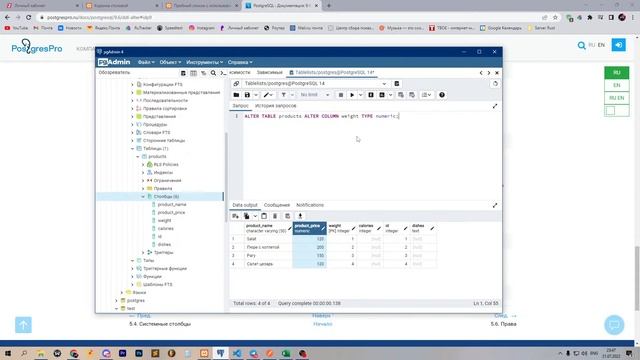The height and width of the screenshot is (360, 640).
Task: Download results as file icon
Action: (x=300, y=216)
